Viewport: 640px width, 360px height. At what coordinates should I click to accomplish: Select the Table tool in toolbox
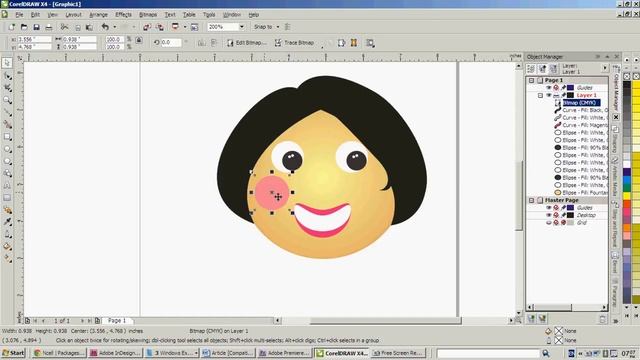7,198
